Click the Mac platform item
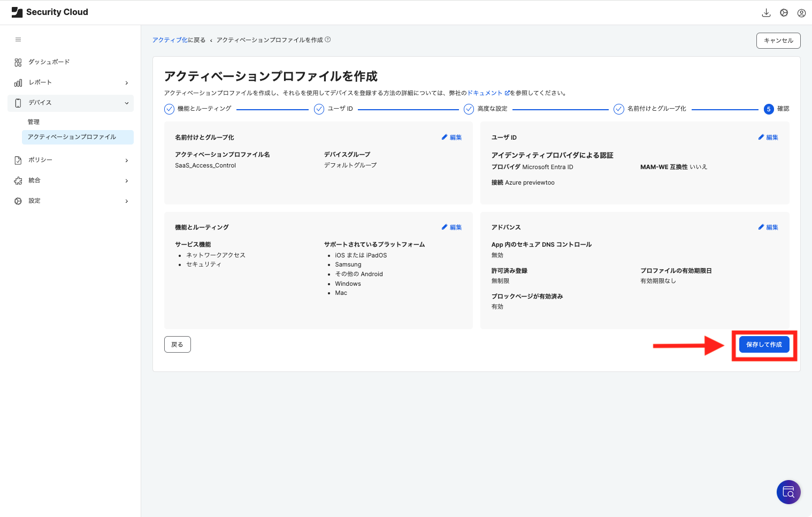The height and width of the screenshot is (517, 812). (341, 293)
